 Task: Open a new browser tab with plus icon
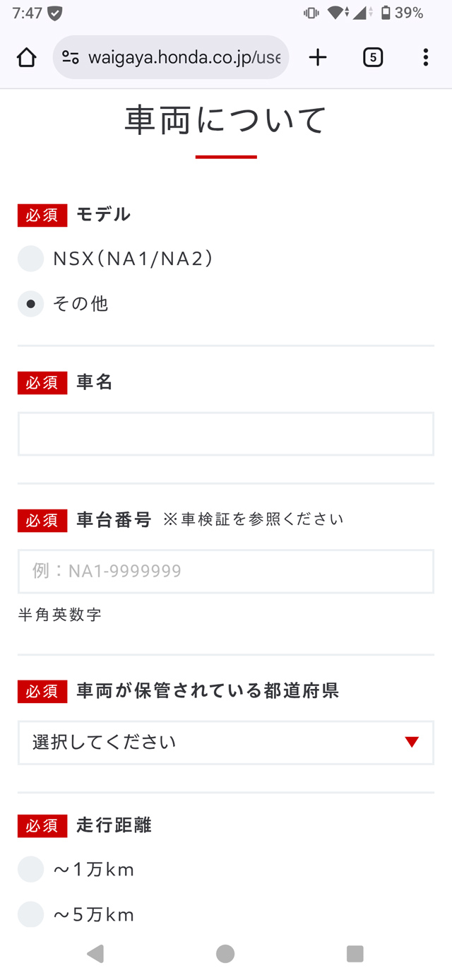[x=317, y=57]
